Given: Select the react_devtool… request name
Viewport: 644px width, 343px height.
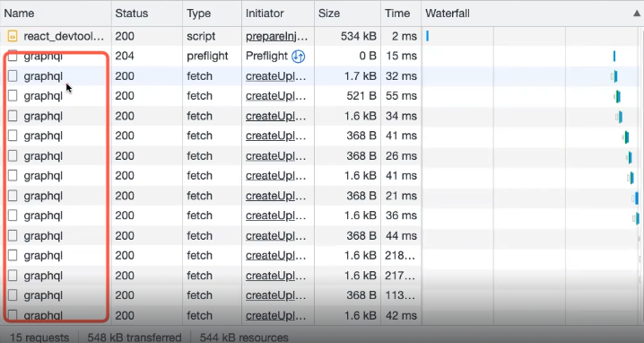Looking at the screenshot, I should point(64,37).
